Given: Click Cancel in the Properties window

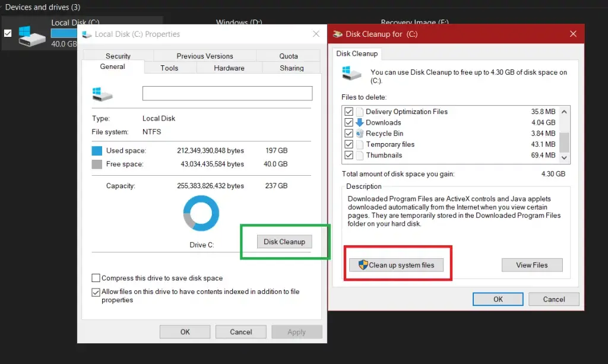Looking at the screenshot, I should point(241,332).
